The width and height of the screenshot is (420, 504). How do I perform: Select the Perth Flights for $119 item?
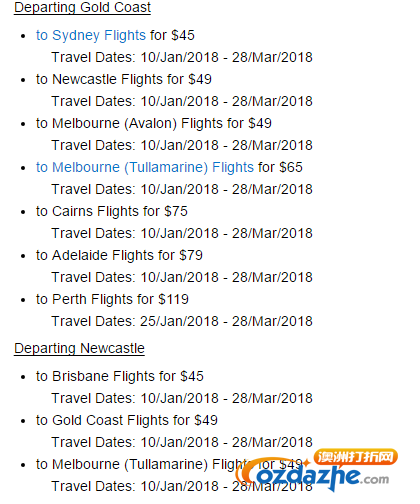[112, 299]
